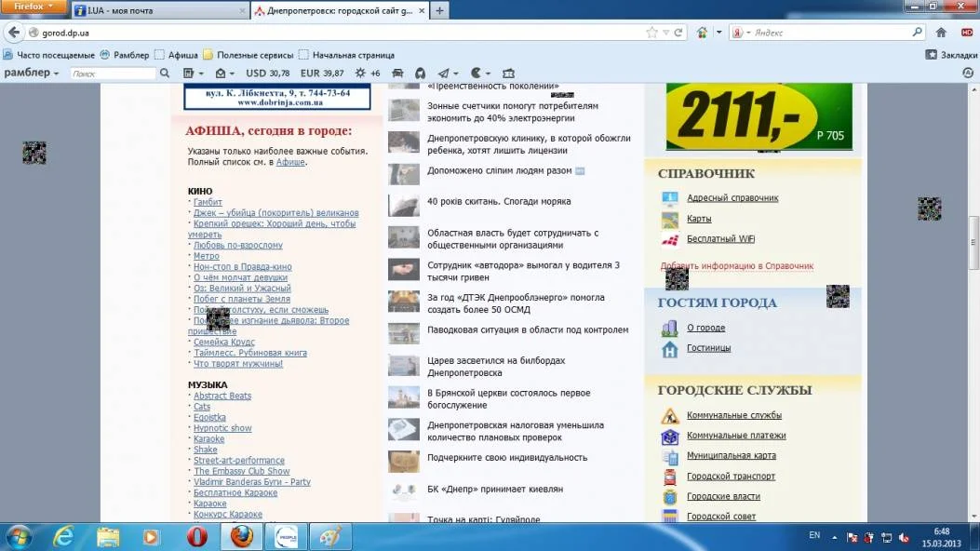Click the search magnifier in the Rambler toolbar
980x551 pixels.
165,73
